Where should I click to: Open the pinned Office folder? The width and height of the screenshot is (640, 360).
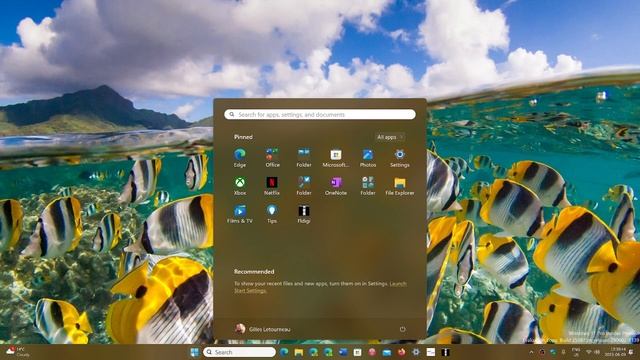272,158
